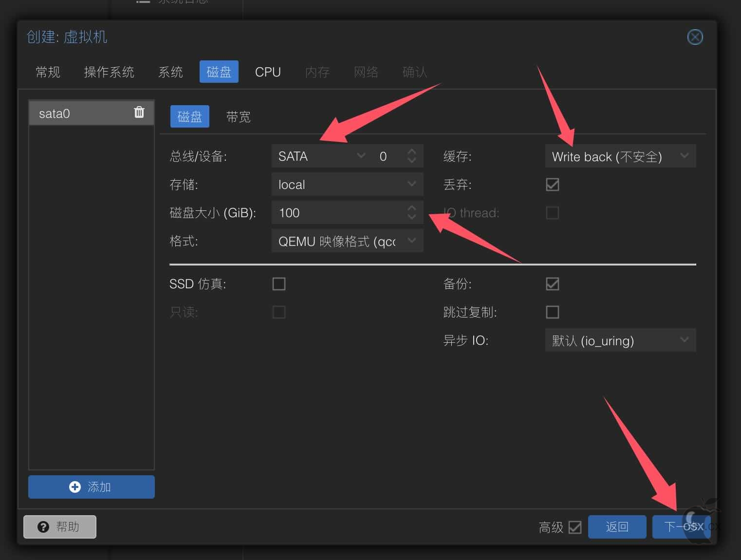The width and height of the screenshot is (741, 560).
Task: Toggle the 跳过复制 checkbox
Action: pyautogui.click(x=553, y=312)
